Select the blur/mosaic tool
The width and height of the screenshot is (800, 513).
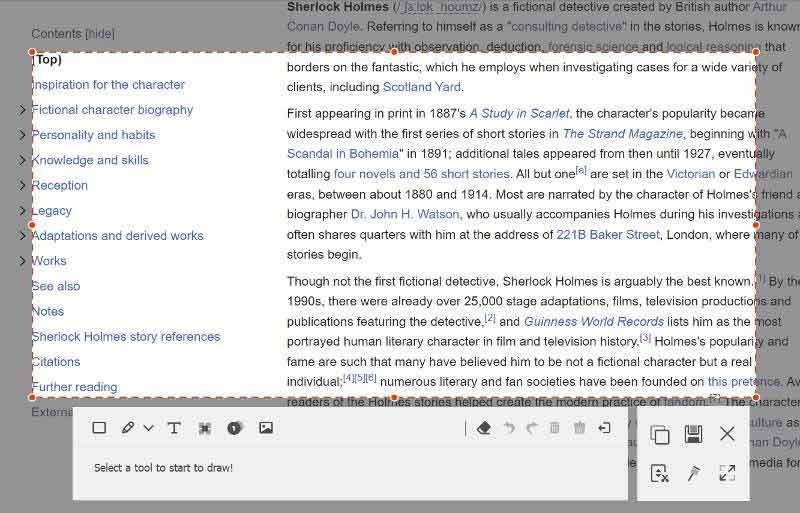pyautogui.click(x=205, y=428)
